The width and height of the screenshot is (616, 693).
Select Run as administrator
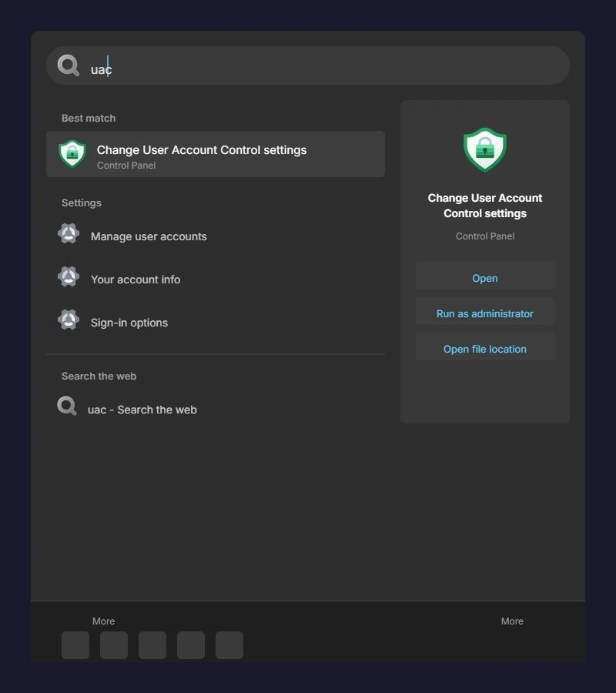pos(485,313)
